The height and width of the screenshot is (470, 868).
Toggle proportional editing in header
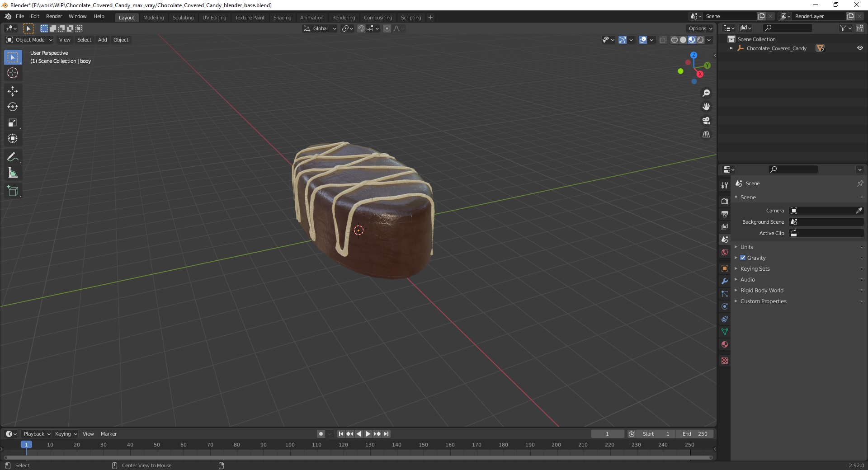point(387,28)
